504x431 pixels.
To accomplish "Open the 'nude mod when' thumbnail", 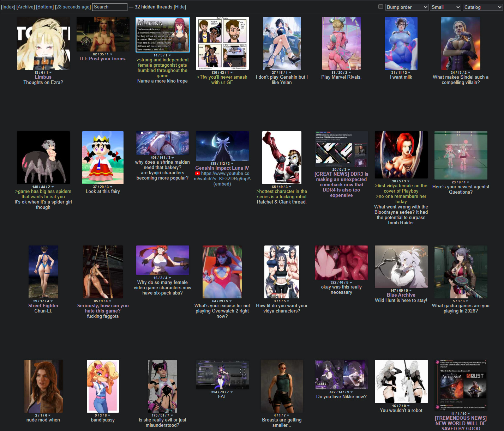I will 43,386.
